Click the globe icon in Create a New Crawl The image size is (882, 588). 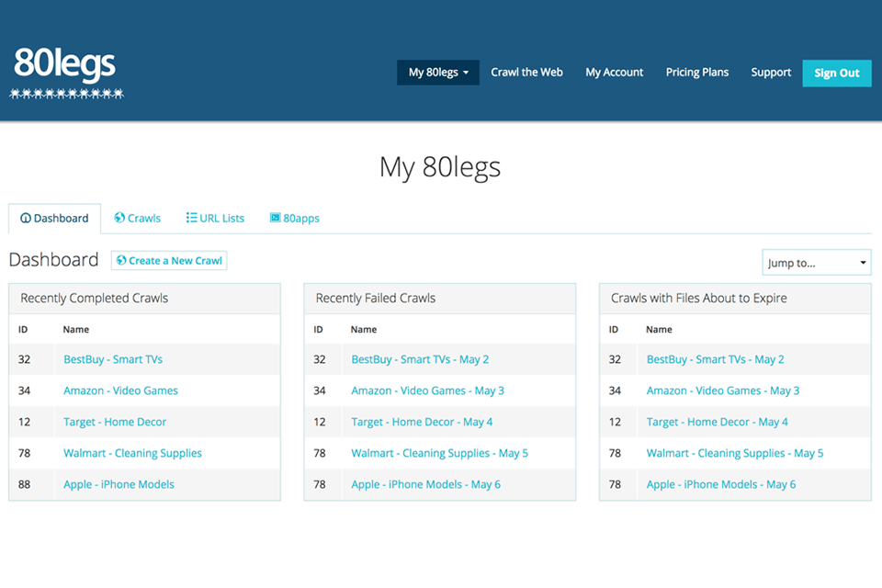pos(121,261)
